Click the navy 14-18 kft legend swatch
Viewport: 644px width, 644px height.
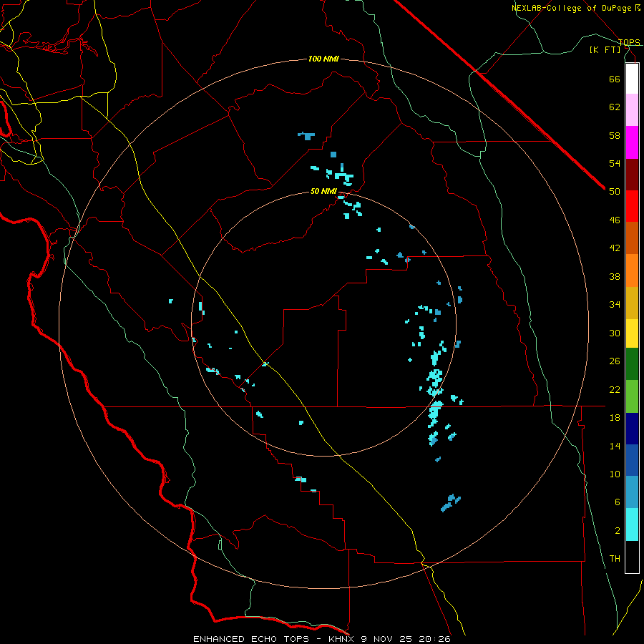[x=632, y=429]
